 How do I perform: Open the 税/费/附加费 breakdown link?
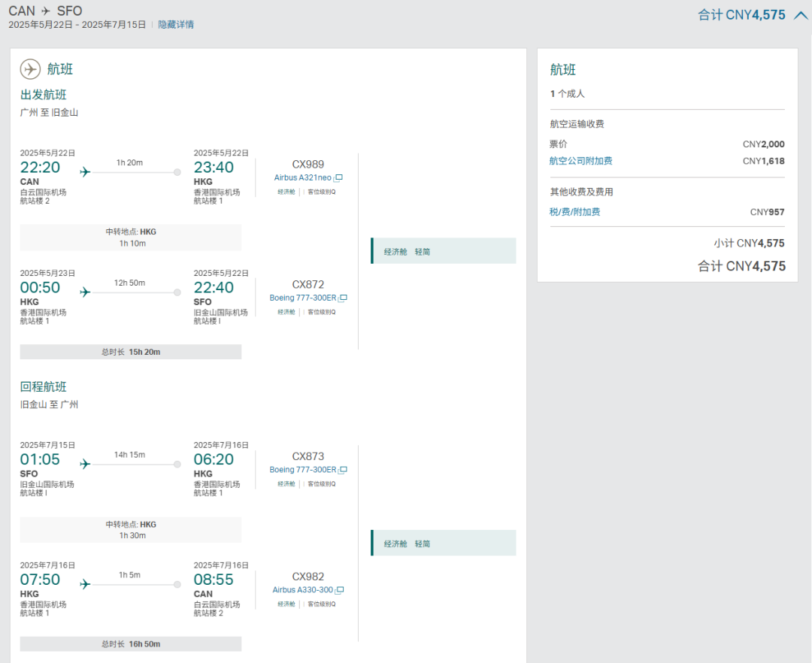tap(574, 212)
